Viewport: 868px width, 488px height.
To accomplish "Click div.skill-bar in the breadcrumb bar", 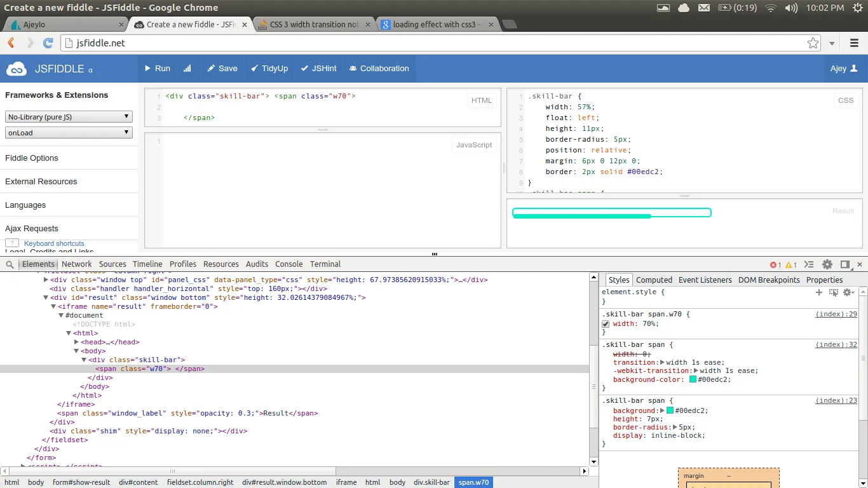I will click(x=431, y=482).
